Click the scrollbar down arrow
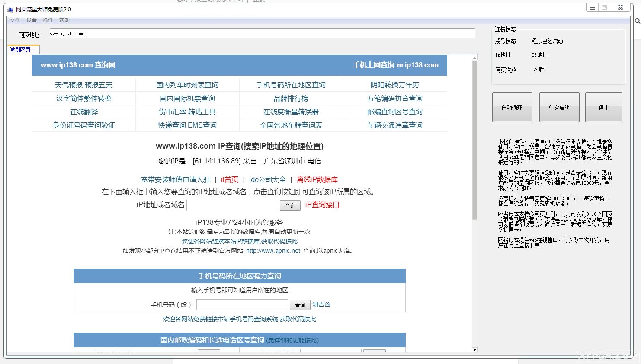This screenshot has height=364, width=641. click(474, 349)
